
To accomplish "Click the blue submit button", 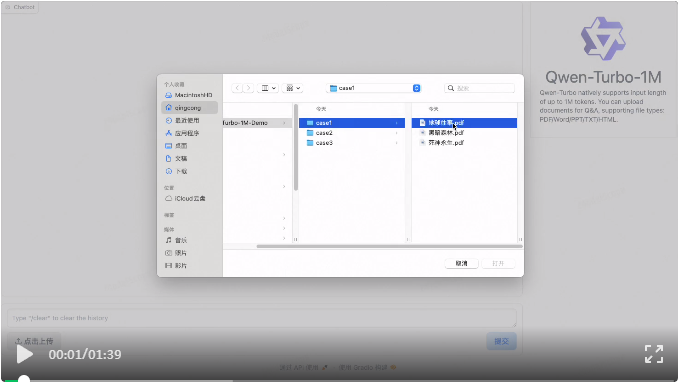I will (501, 341).
